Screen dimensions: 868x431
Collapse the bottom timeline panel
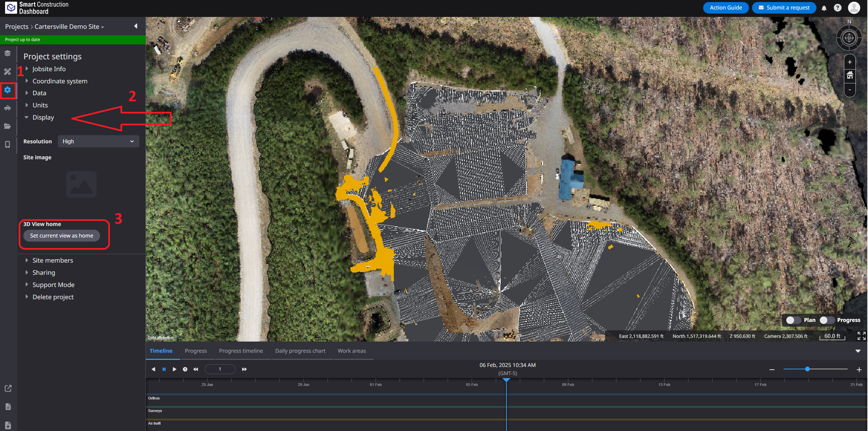tap(858, 351)
